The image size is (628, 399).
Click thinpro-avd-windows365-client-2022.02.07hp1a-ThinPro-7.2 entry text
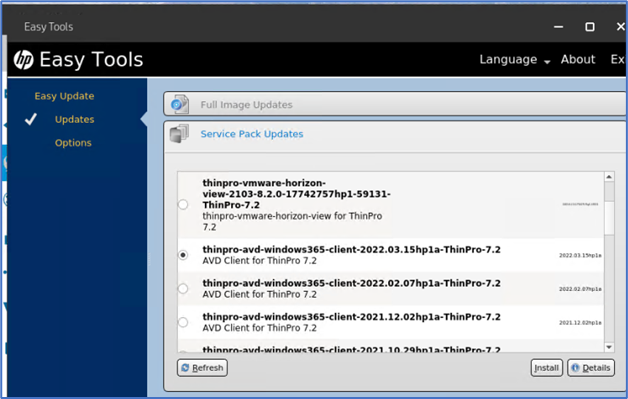[x=351, y=283]
